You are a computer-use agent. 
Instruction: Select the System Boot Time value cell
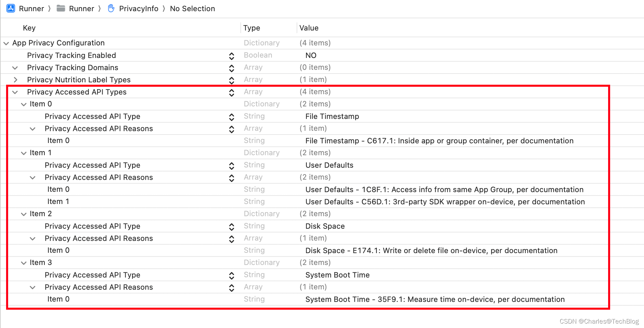(338, 275)
